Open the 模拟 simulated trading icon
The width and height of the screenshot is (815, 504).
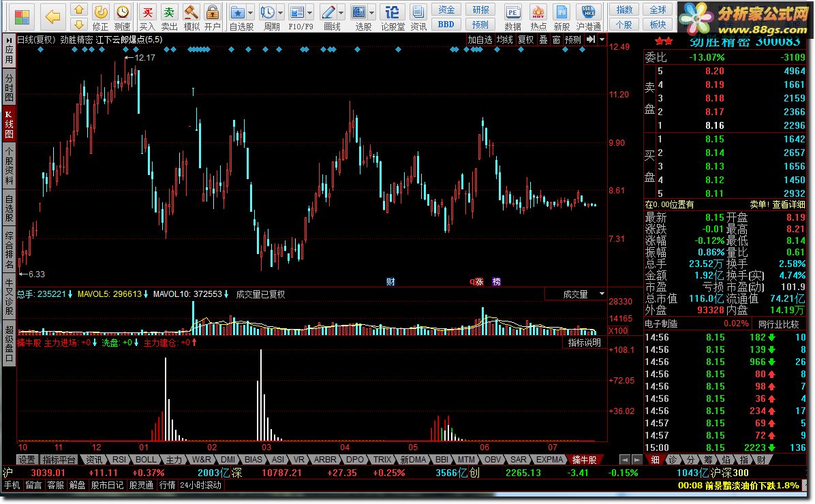pyautogui.click(x=191, y=17)
